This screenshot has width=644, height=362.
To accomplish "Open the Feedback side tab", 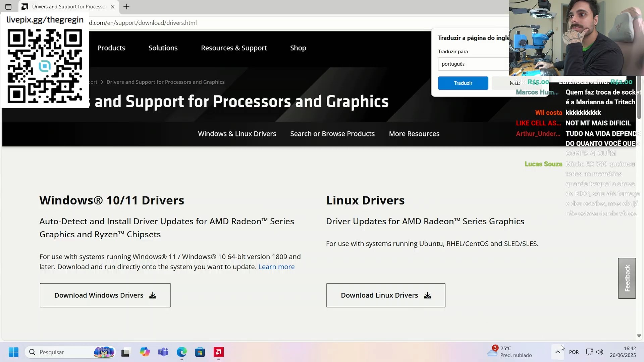I will coord(627,278).
